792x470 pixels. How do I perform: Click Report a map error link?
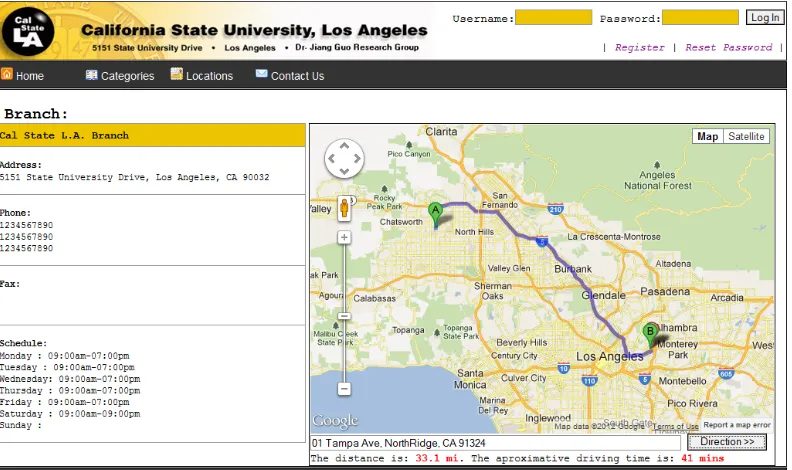point(737,425)
